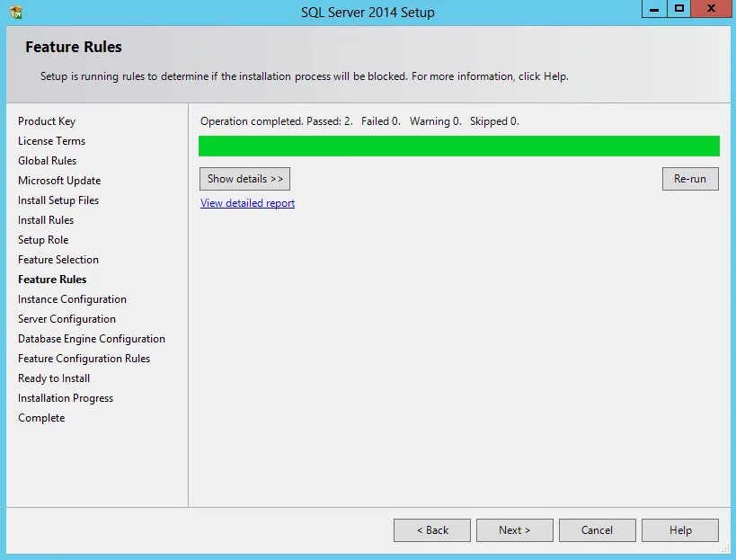736x560 pixels.
Task: Select the Installation Progress step
Action: [x=66, y=398]
